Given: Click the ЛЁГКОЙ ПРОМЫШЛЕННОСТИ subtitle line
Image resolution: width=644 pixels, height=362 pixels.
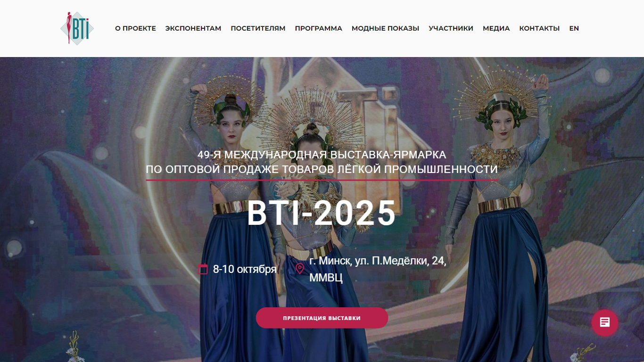Looking at the screenshot, I should (322, 169).
